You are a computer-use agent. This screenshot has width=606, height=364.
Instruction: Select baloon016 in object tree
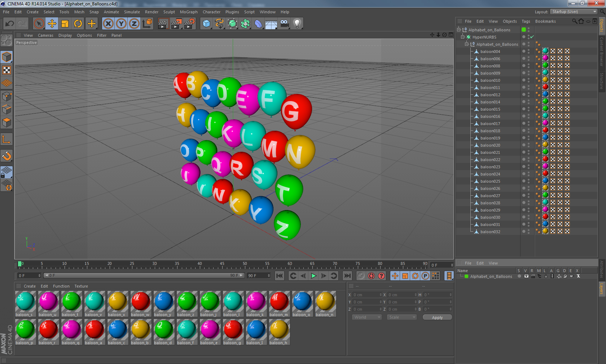click(490, 116)
